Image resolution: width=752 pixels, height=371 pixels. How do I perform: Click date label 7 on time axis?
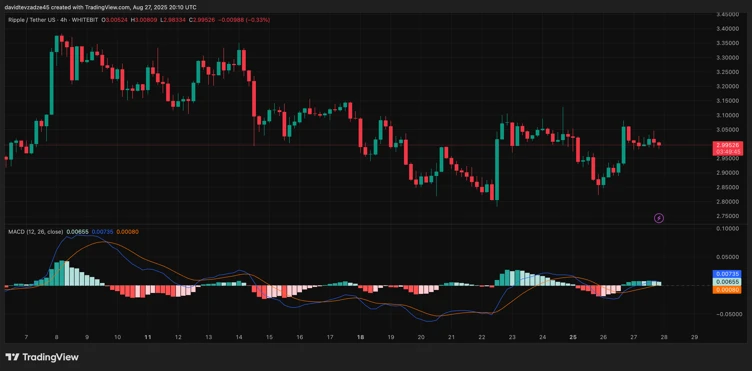click(x=26, y=337)
